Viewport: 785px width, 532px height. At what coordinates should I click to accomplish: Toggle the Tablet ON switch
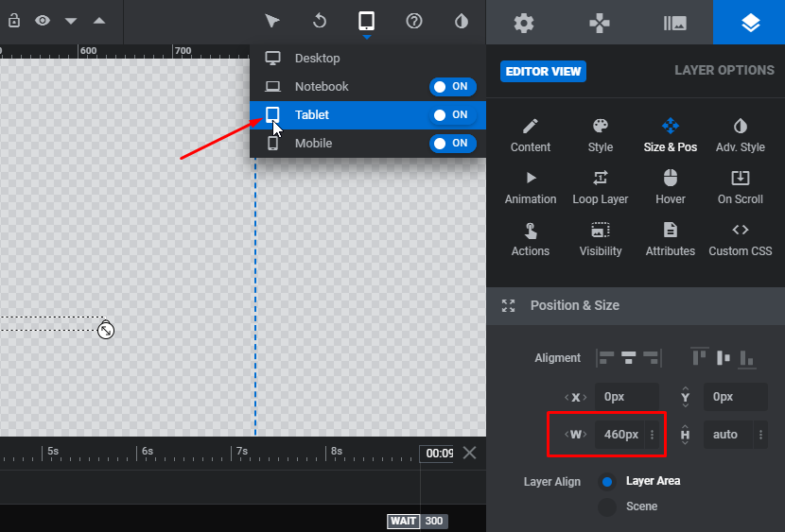point(453,115)
